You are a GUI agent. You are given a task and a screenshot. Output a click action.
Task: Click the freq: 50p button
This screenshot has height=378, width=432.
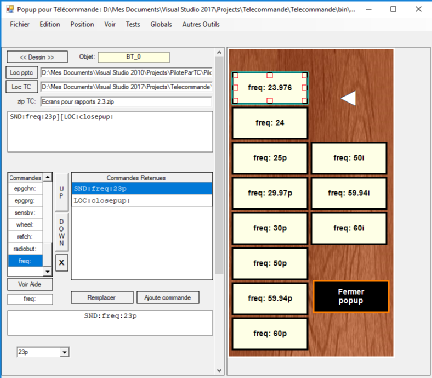coord(270,263)
